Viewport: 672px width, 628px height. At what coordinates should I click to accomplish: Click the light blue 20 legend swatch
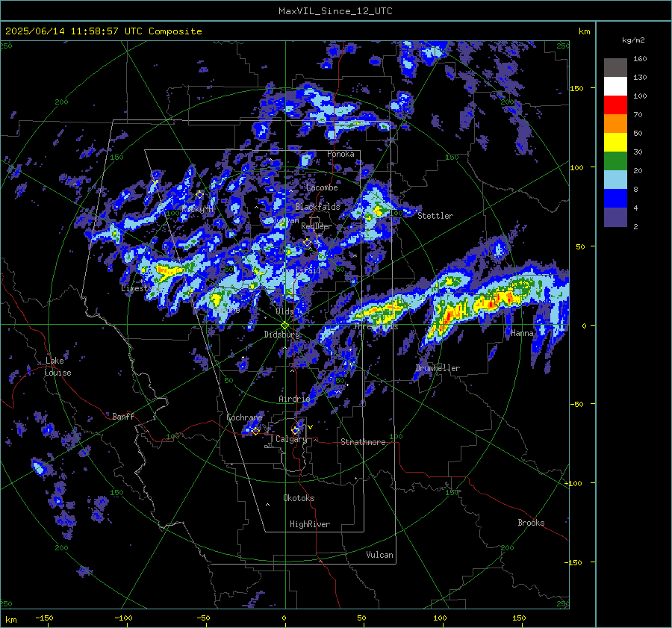tap(615, 180)
